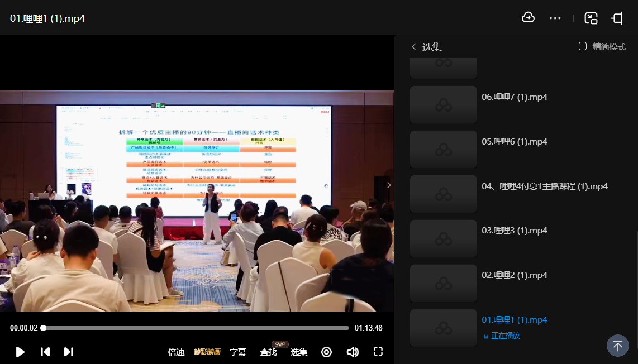Screen dimensions: 638x364
Task: Select the 06.哩哩7 (1).mp4 thumbnail
Action: pyautogui.click(x=444, y=105)
